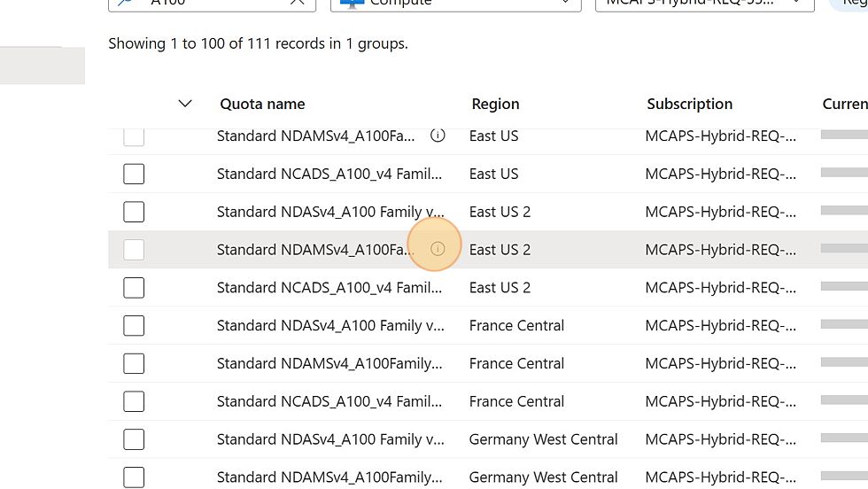
Task: Open Standard NCADS_A100_v4 France Central quota
Action: click(329, 401)
